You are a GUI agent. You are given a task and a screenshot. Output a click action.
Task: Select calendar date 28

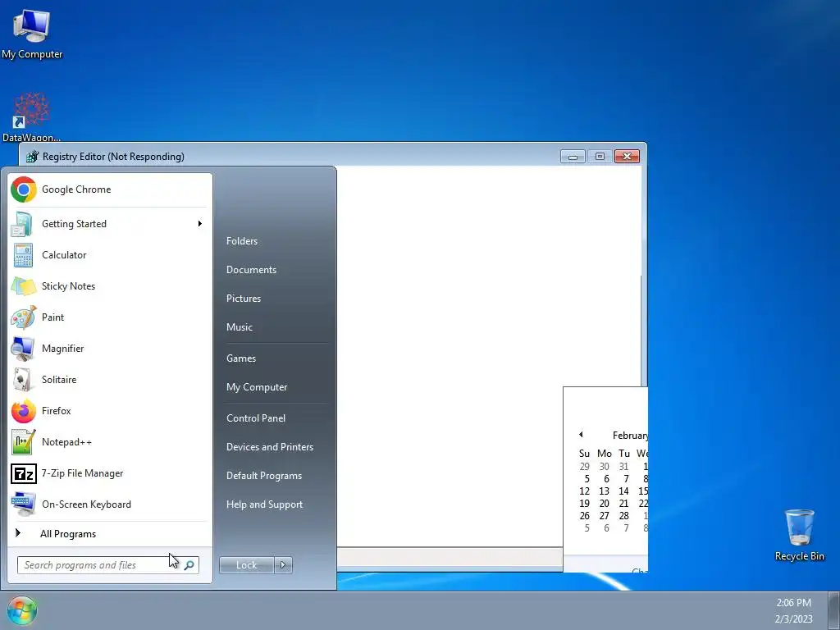coord(623,516)
